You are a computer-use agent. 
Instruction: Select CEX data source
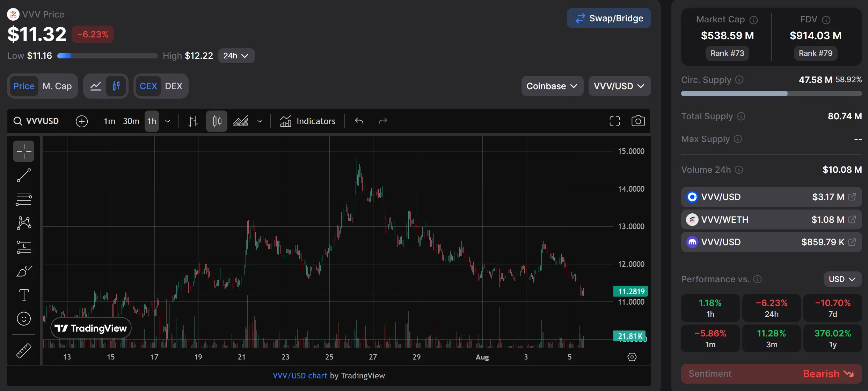pos(148,86)
